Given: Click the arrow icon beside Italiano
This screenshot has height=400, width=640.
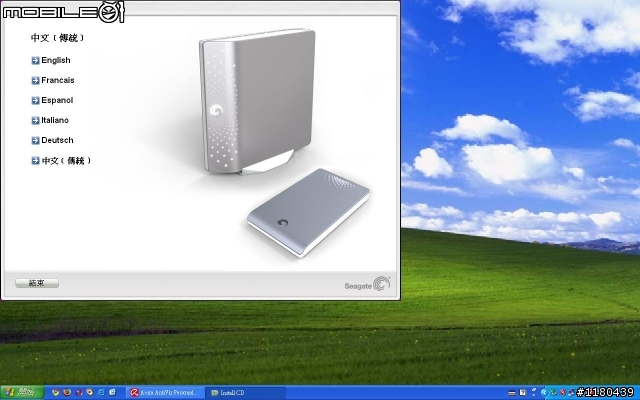Looking at the screenshot, I should pyautogui.click(x=36, y=120).
